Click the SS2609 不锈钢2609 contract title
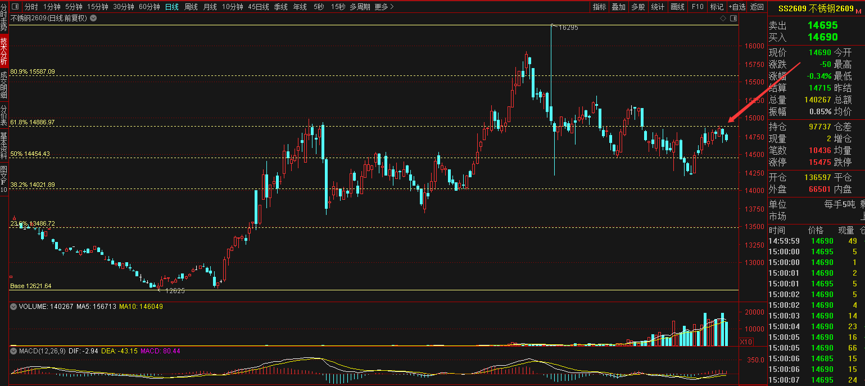865x386 pixels. pyautogui.click(x=815, y=8)
